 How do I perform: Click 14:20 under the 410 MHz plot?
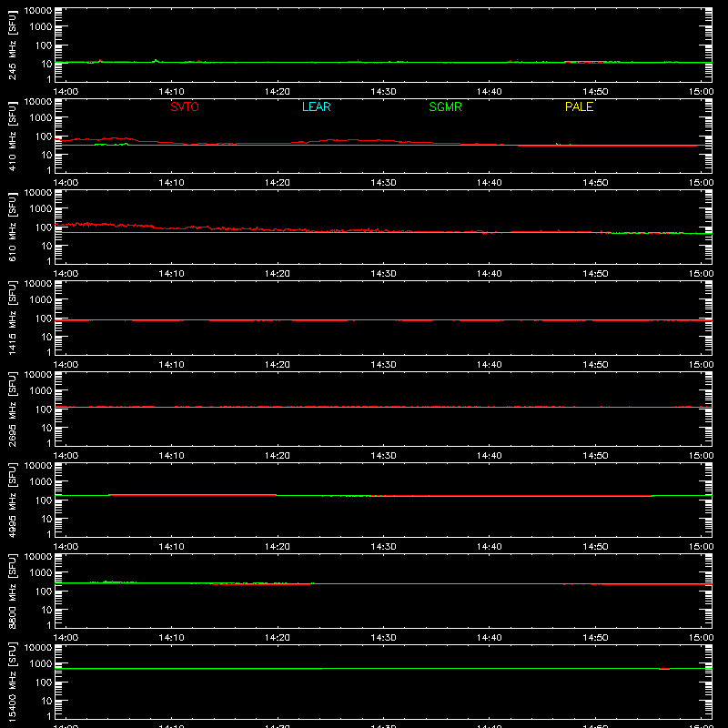[x=278, y=183]
